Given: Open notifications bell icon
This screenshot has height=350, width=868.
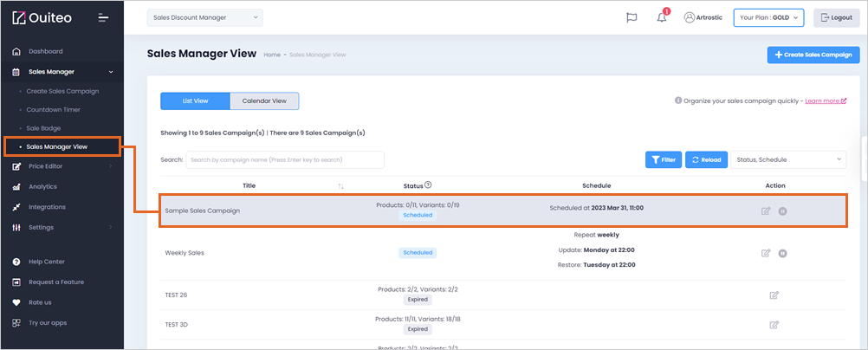Looking at the screenshot, I should [x=662, y=17].
